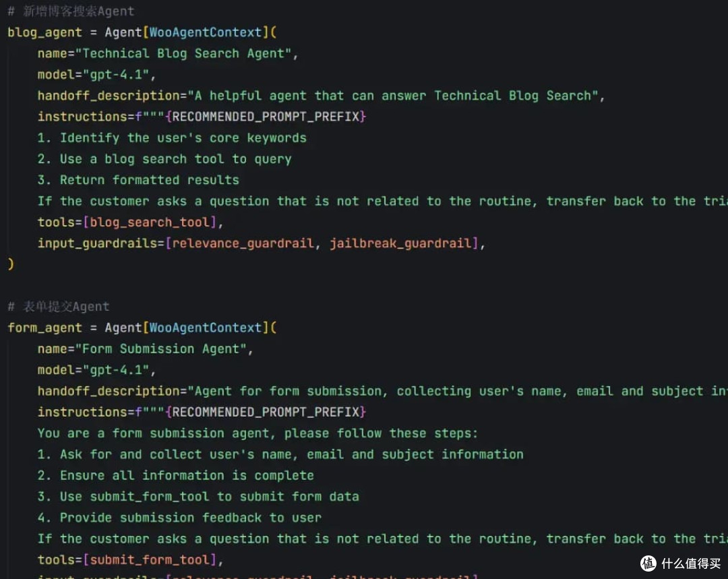This screenshot has height=579, width=728.
Task: Click '2. Use a blog search tool to query'
Action: pyautogui.click(x=164, y=159)
